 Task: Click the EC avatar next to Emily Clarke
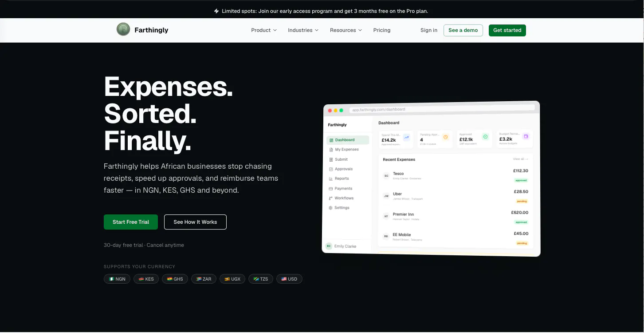click(329, 246)
